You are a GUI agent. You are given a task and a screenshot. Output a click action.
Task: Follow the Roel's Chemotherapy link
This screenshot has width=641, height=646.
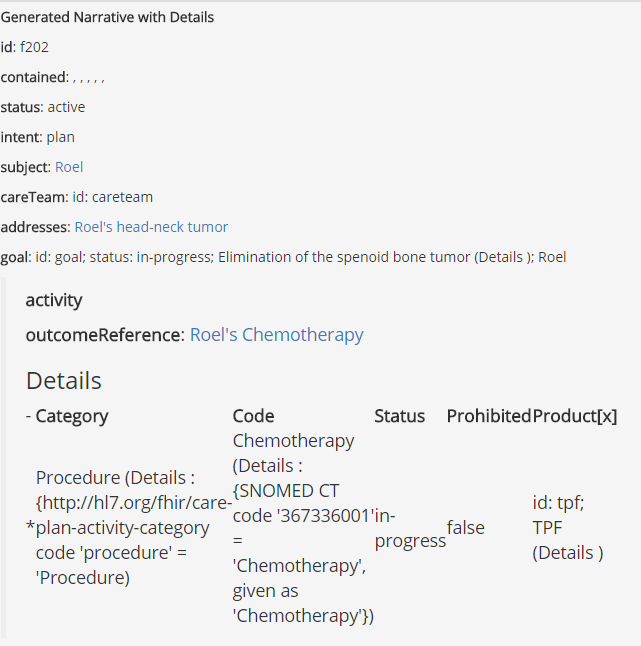(276, 335)
